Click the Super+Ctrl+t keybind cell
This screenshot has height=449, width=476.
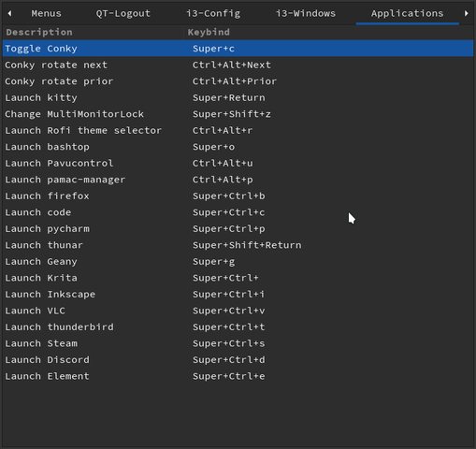click(229, 326)
